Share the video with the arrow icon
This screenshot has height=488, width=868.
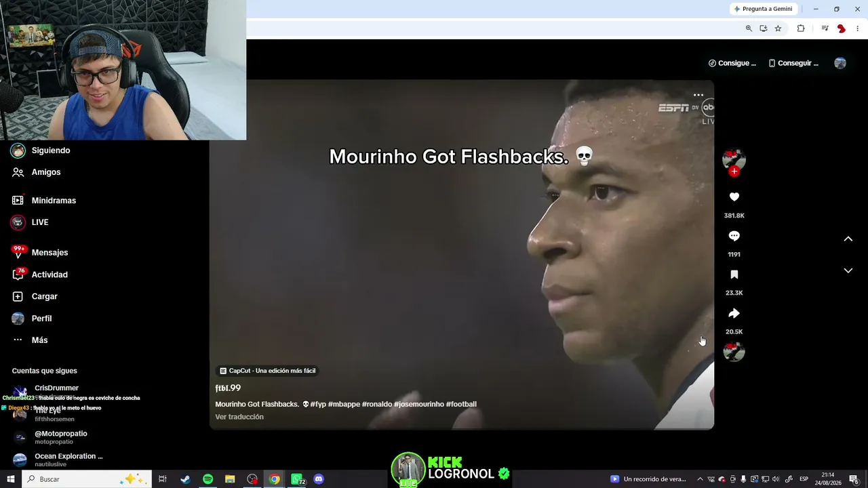click(734, 313)
